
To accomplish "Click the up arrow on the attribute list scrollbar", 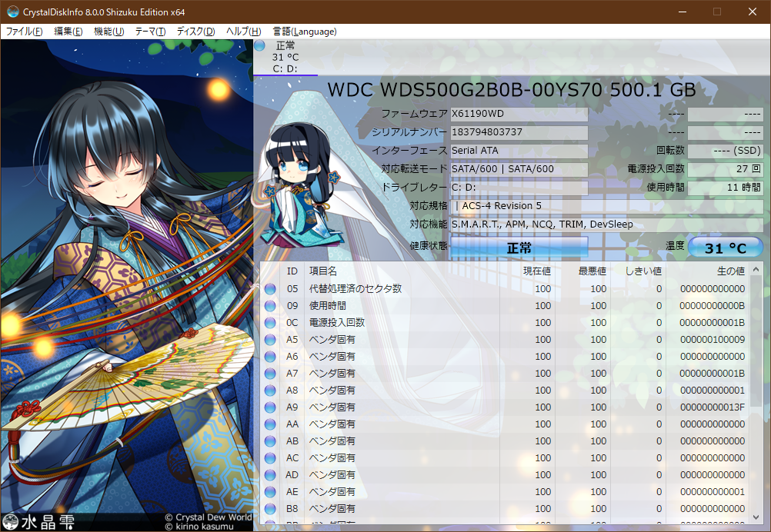I will point(754,268).
